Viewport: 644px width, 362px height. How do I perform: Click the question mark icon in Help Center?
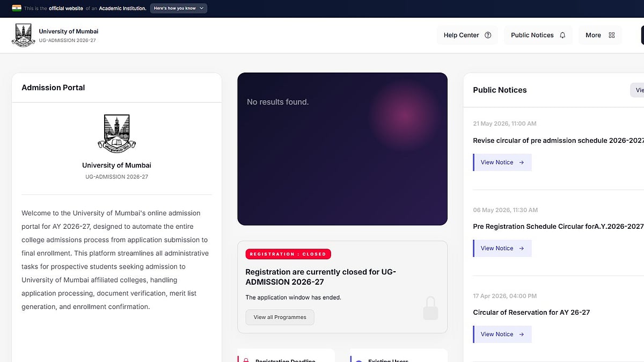(x=488, y=35)
